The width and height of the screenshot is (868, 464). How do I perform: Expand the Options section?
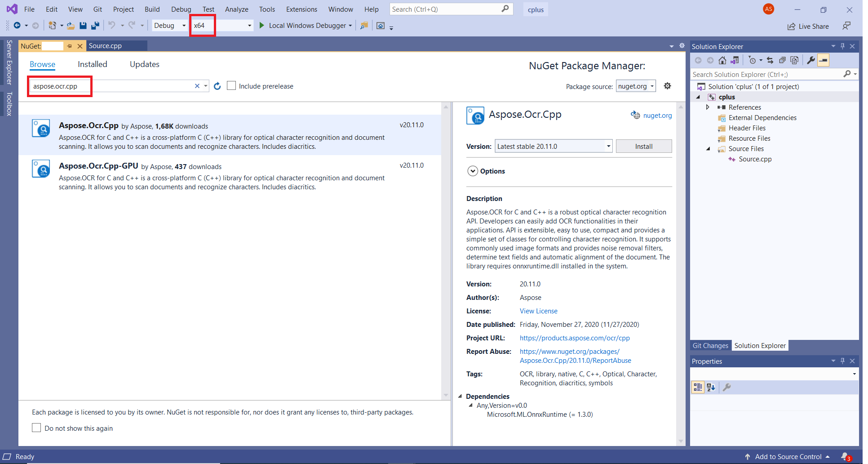click(x=473, y=171)
